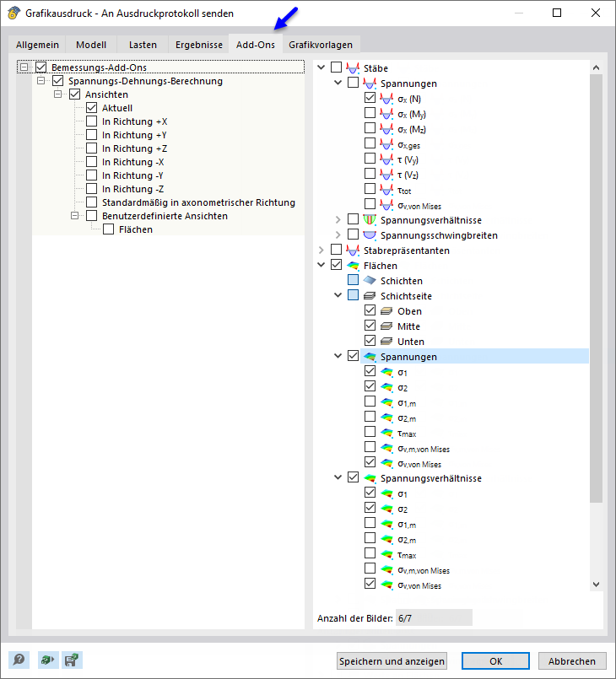Click the σ1 icon under Flächen Spannungen

(386, 372)
